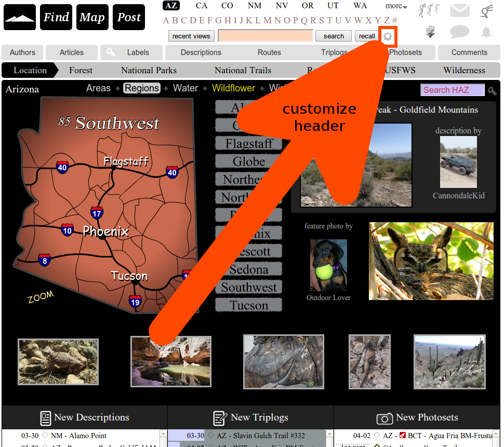Click the recent views button
The image size is (504, 447).
tap(191, 36)
